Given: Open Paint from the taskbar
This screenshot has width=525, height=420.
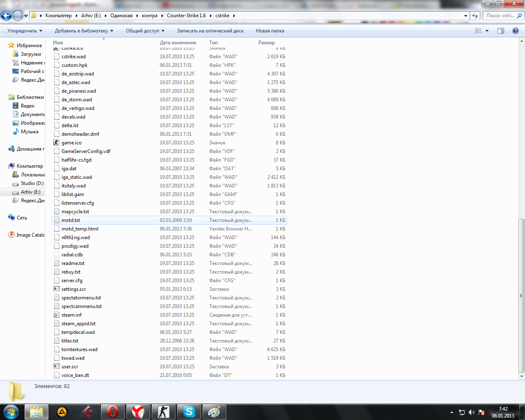Looking at the screenshot, I should coord(215,412).
